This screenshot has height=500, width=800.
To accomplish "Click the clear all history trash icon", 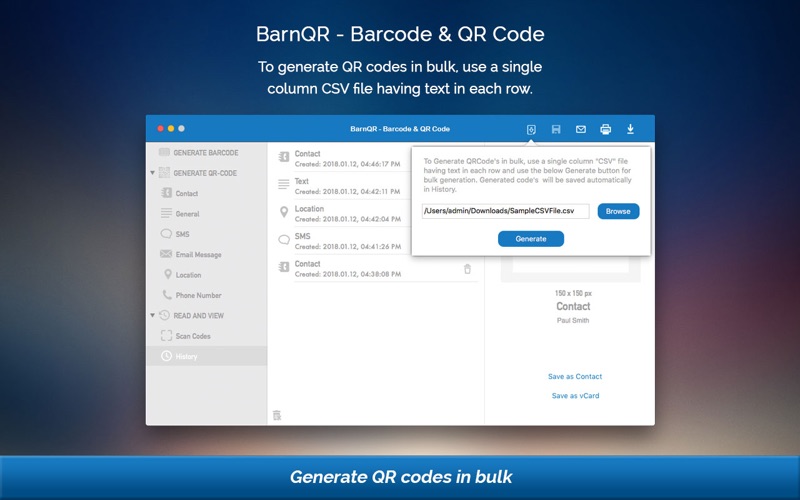I will click(x=277, y=415).
